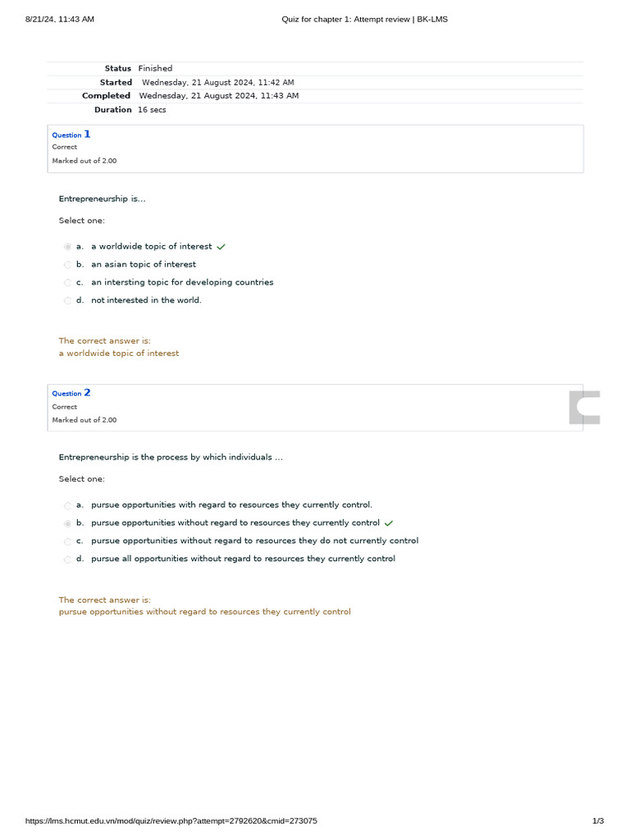630x840 pixels.
Task: Click the Question 1 correct answer feedback text
Action: pyautogui.click(x=119, y=354)
